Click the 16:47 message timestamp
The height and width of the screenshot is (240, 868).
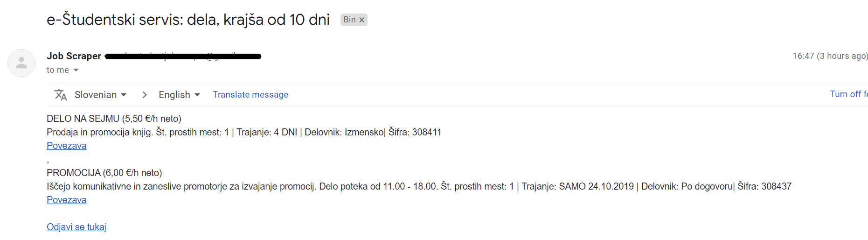830,56
